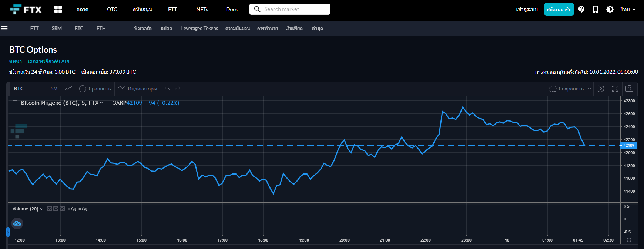Viewport: 644px width, 249px height.
Task: Click the blue cloud chart badge icon
Action: tap(17, 223)
